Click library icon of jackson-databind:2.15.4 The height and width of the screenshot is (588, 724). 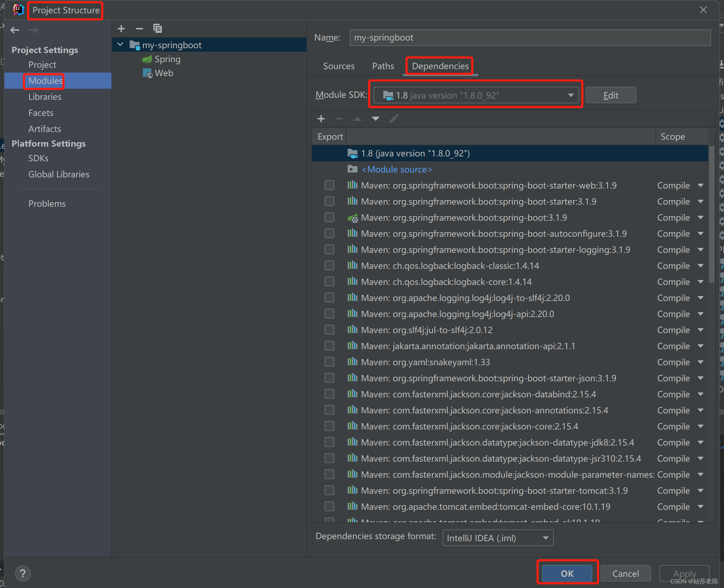tap(353, 394)
